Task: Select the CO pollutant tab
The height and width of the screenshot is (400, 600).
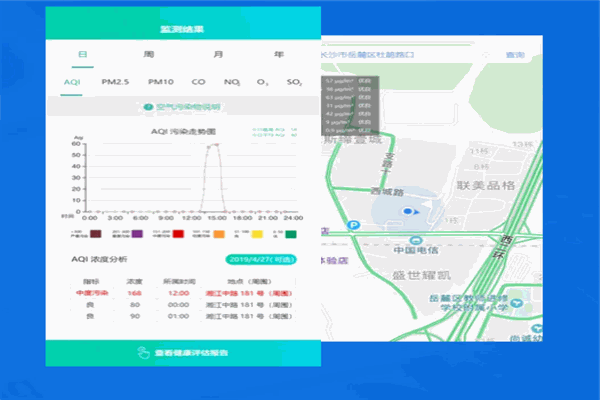Action: tap(198, 82)
